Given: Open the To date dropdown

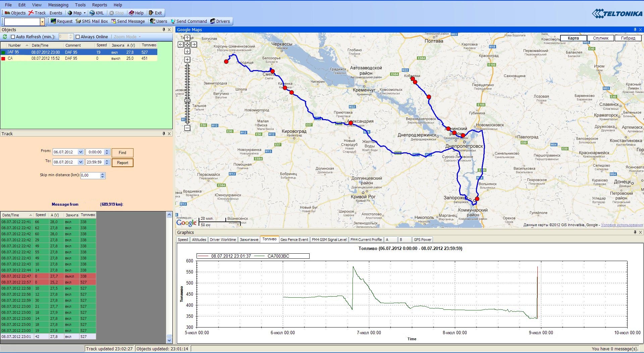Looking at the screenshot, I should (x=80, y=162).
